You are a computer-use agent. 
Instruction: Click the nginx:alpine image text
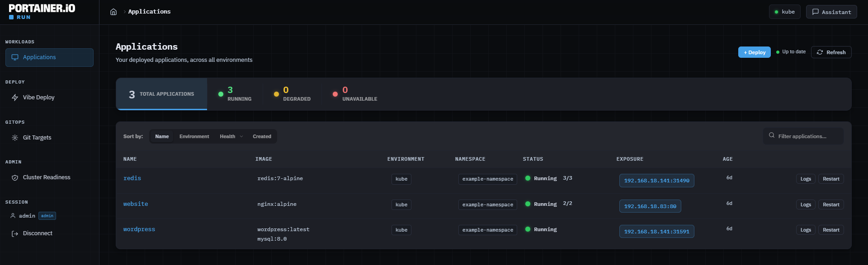(277, 204)
